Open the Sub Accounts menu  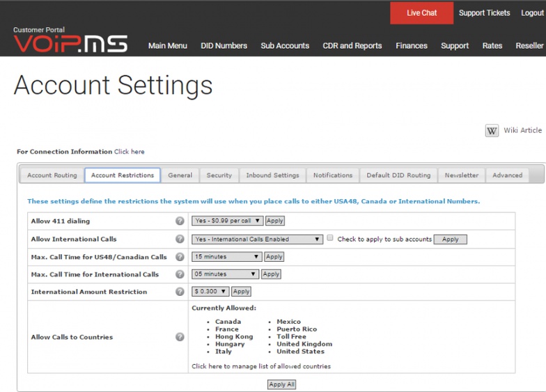(x=285, y=46)
